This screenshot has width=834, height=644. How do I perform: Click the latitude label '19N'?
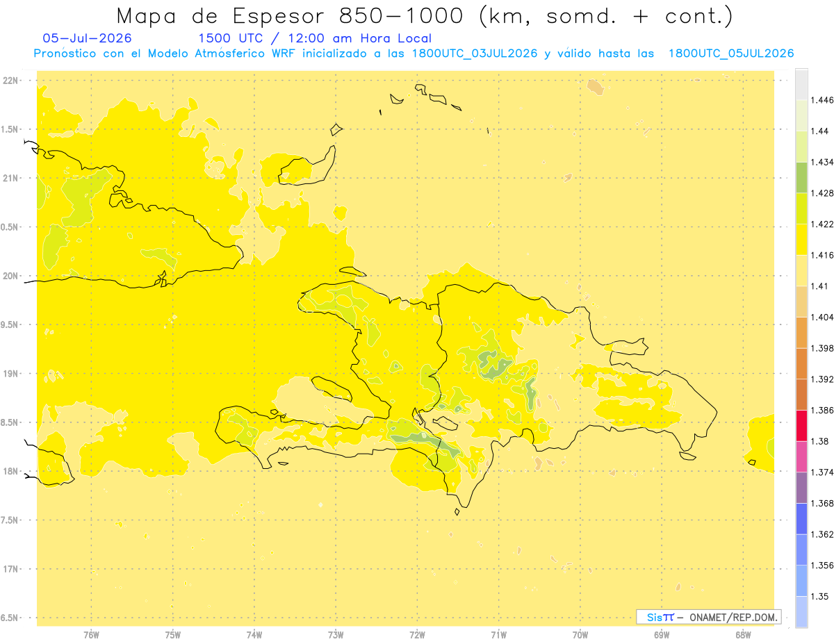click(11, 374)
